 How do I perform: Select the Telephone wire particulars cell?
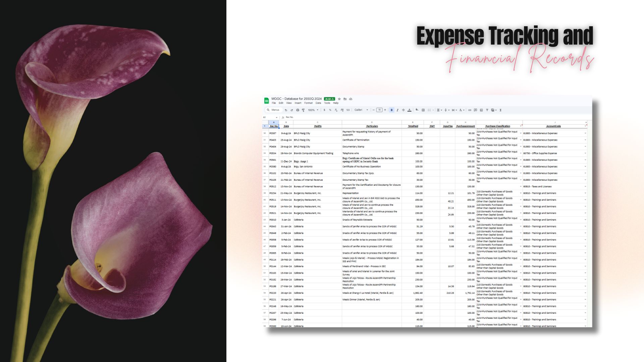pyautogui.click(x=372, y=153)
